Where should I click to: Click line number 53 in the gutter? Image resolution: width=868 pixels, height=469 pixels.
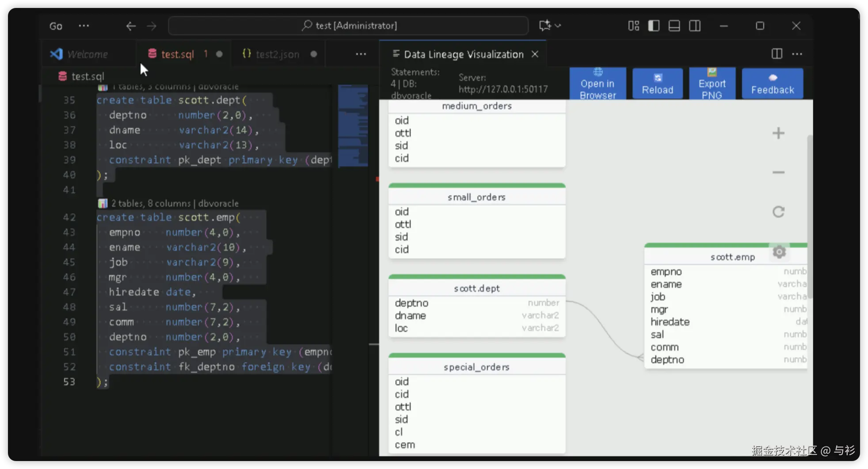click(x=69, y=381)
